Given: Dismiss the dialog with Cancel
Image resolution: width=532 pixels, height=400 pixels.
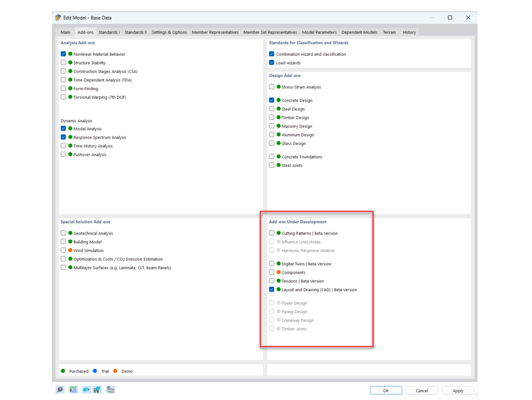Looking at the screenshot, I should click(x=422, y=390).
